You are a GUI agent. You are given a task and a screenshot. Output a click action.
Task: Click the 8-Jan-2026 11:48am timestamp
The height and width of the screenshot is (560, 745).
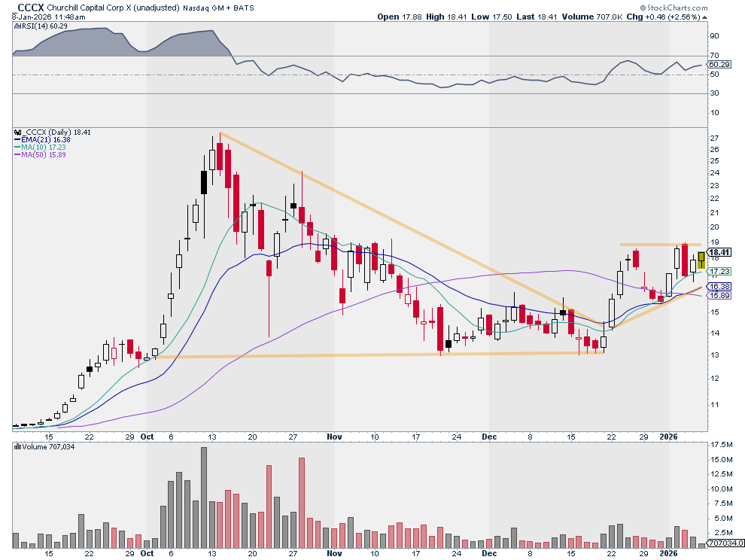tap(49, 17)
